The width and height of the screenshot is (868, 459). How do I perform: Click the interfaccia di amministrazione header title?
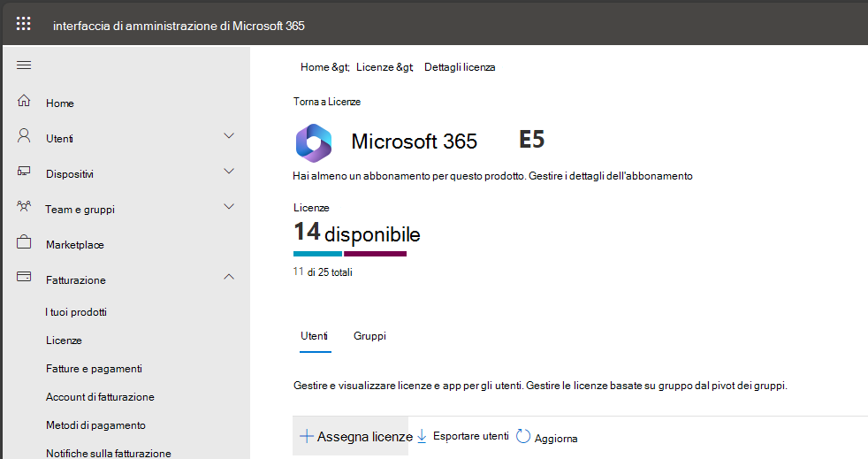pyautogui.click(x=179, y=26)
